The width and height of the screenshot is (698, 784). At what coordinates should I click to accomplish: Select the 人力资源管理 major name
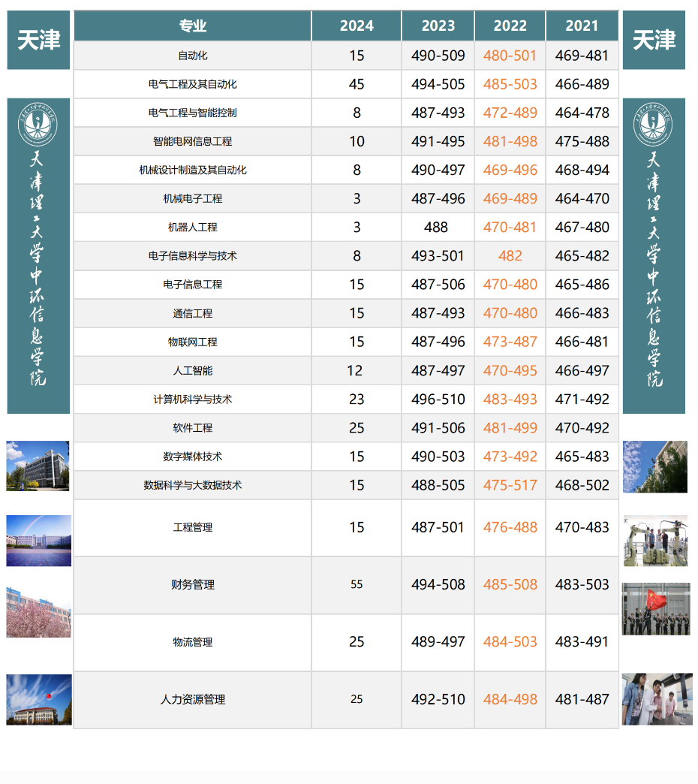point(193,699)
